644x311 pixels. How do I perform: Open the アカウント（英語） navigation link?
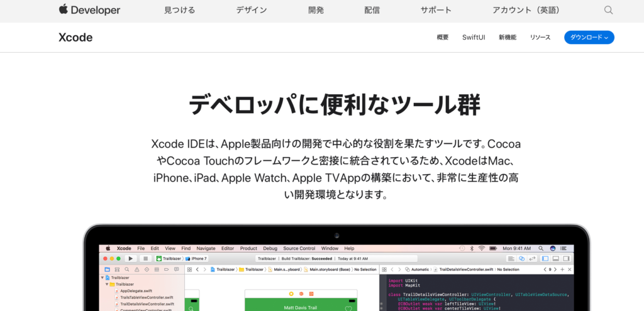528,10
